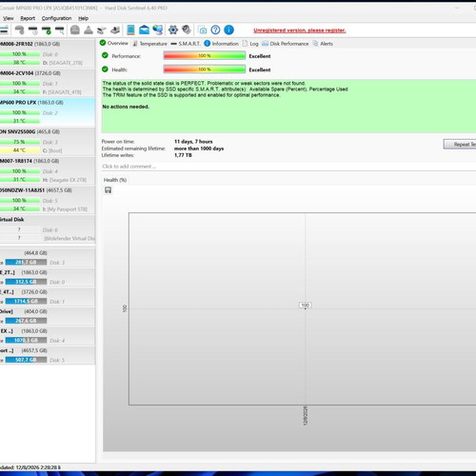This screenshot has height=476, width=476.
Task: Open the gear configuration icon in toolbar
Action: [173, 30]
